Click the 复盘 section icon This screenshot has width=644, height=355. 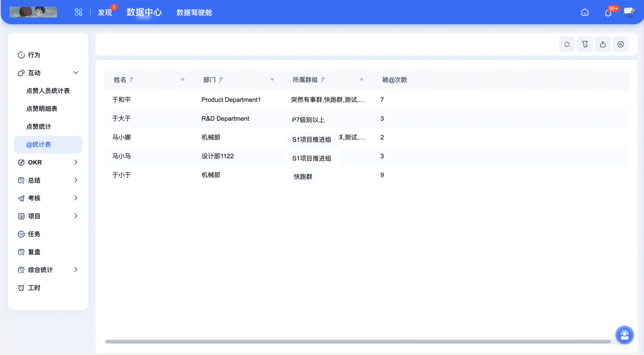pos(21,252)
